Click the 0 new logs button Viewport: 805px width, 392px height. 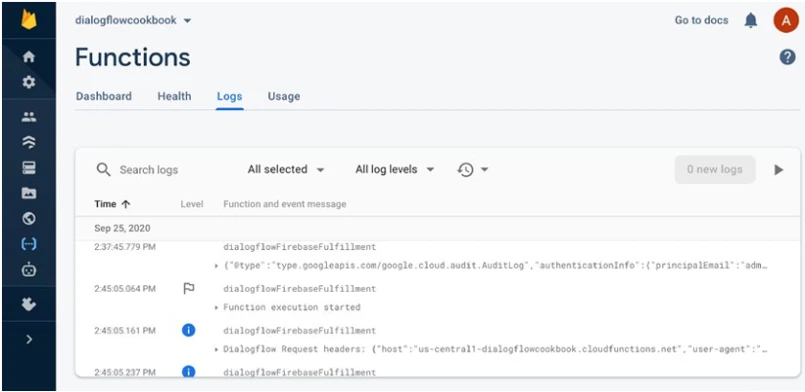(x=715, y=170)
